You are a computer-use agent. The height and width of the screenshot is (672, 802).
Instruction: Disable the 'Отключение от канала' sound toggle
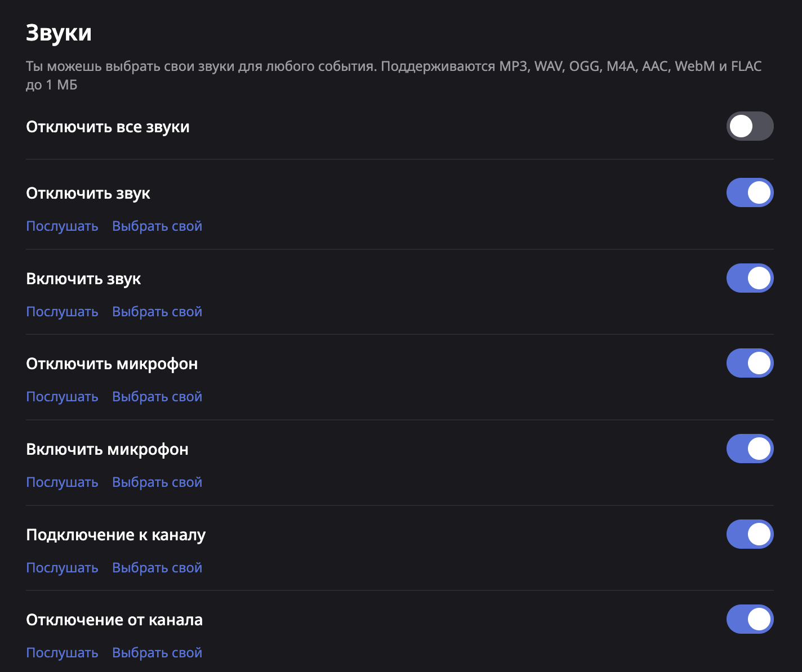(x=750, y=620)
